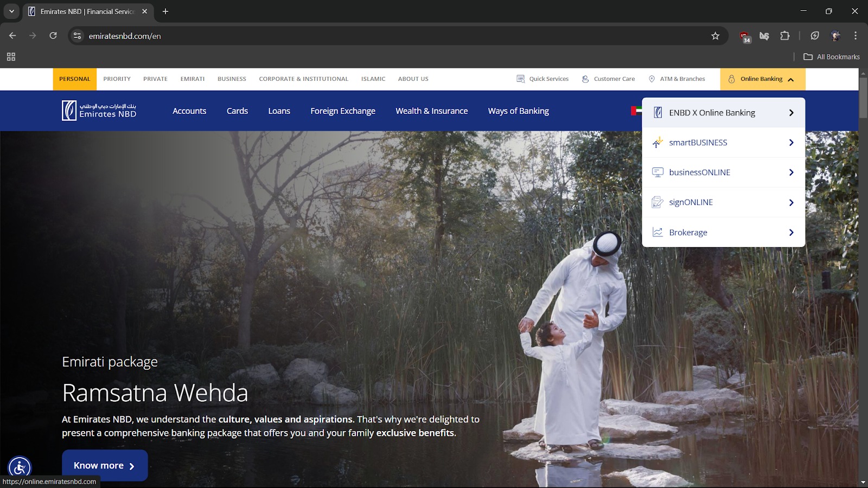This screenshot has height=488, width=868.
Task: Select the ABOUT US tab
Action: coord(413,79)
